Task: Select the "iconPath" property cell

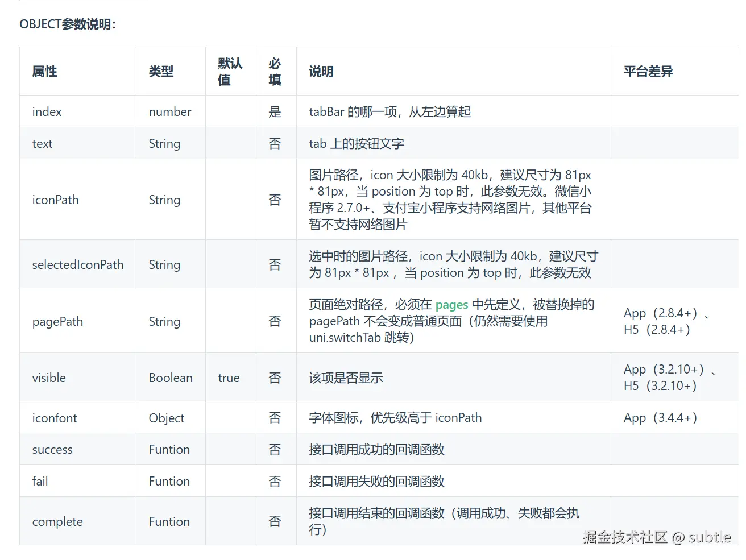Action: 55,200
